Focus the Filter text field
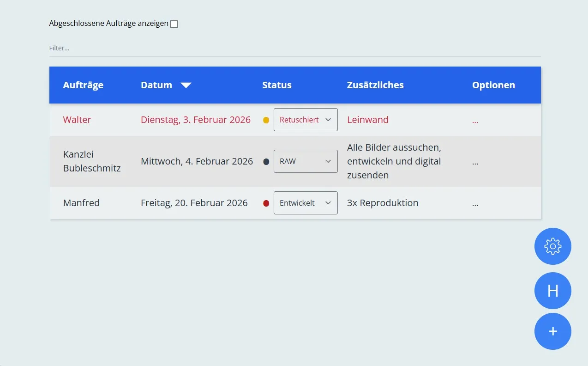 [x=294, y=48]
